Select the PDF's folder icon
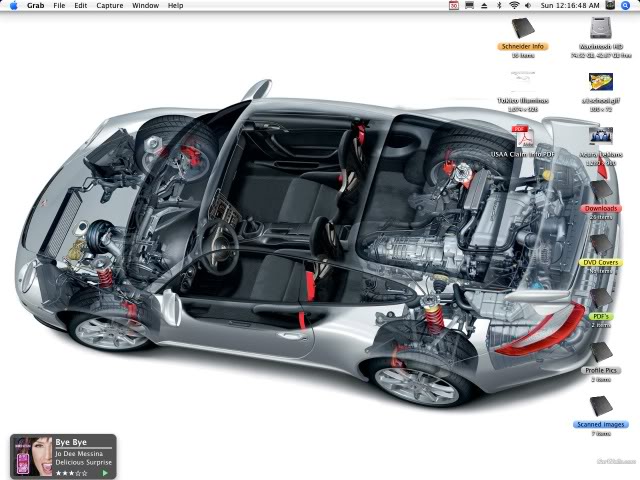The height and width of the screenshot is (480, 640). pos(602,298)
